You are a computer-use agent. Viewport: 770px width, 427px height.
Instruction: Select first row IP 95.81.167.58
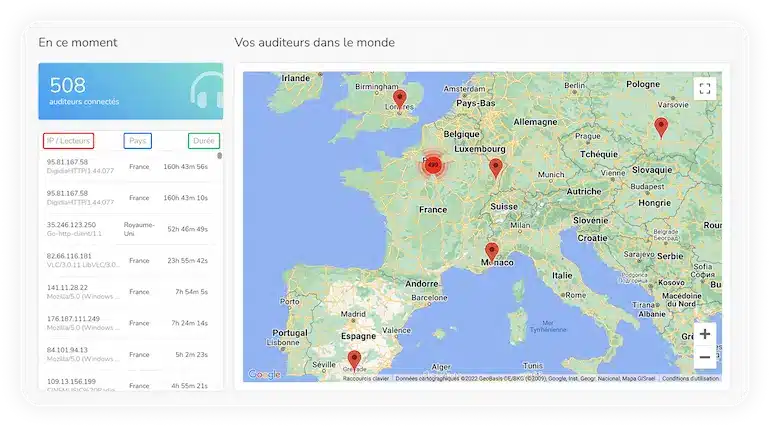67,162
